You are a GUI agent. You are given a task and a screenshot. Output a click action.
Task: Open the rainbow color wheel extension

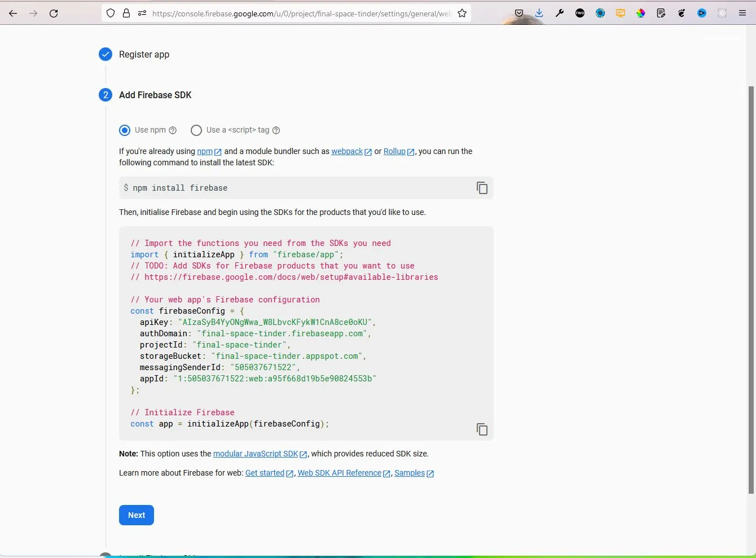click(x=641, y=13)
